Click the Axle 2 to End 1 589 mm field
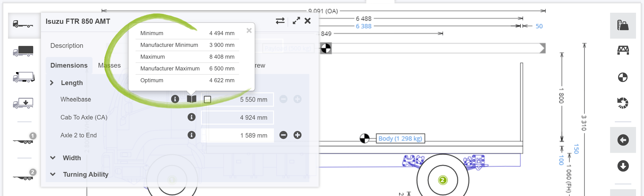This screenshot has height=196, width=644. point(237,135)
